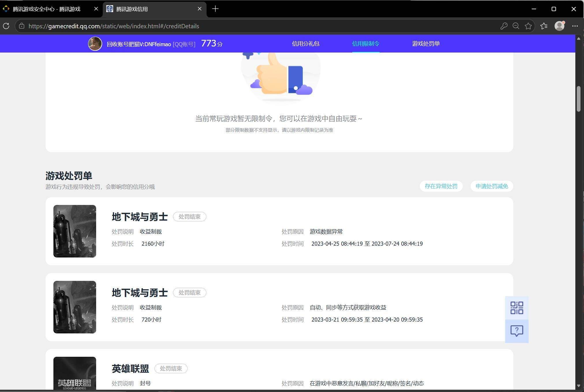
Task: Click the 2023-03-21 to 2023-04-20 penalty time
Action: click(367, 320)
